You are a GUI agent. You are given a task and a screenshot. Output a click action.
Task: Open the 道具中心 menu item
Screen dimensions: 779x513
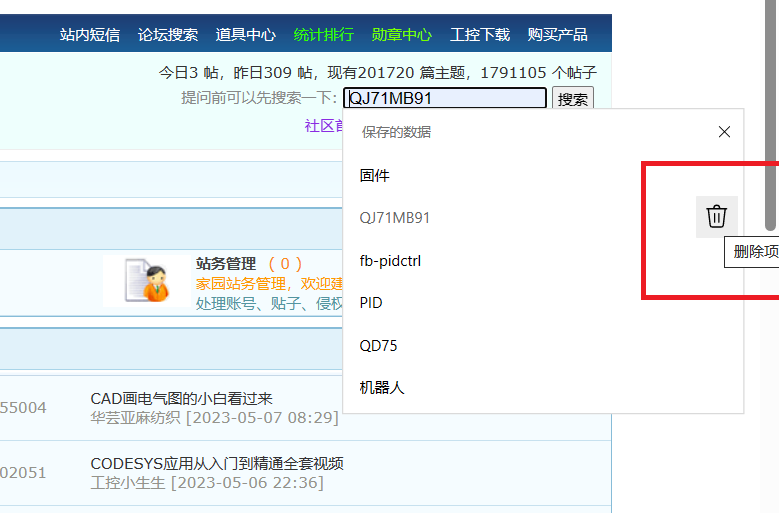coord(246,35)
